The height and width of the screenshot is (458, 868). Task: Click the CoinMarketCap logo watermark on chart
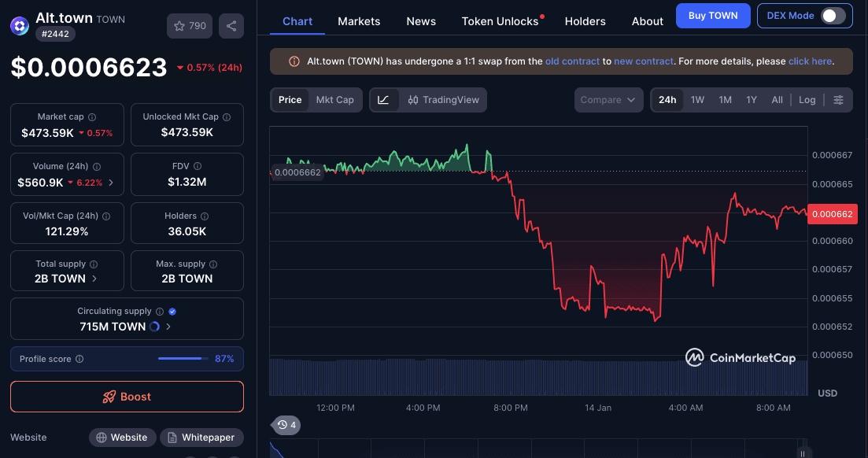(740, 357)
